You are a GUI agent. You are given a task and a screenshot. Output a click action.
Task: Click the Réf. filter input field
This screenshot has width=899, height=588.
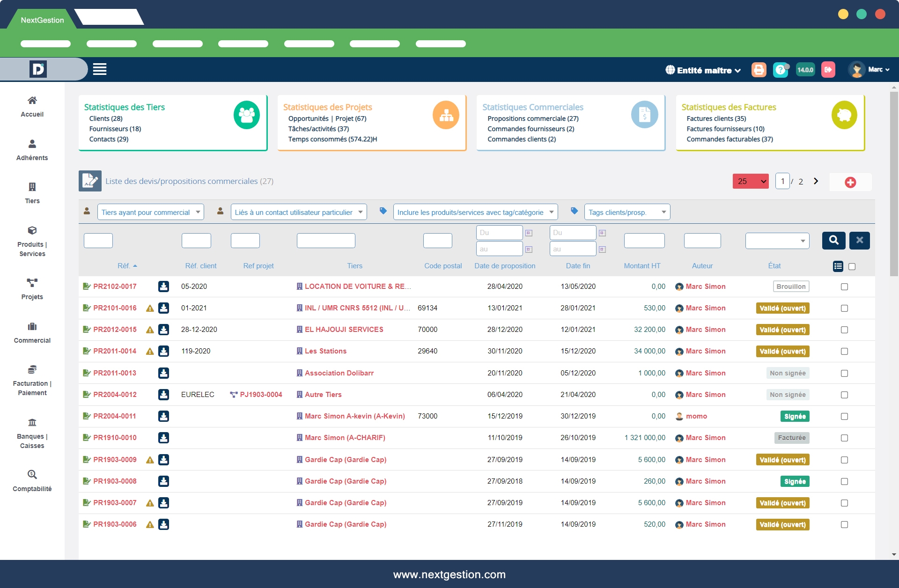[98, 240]
